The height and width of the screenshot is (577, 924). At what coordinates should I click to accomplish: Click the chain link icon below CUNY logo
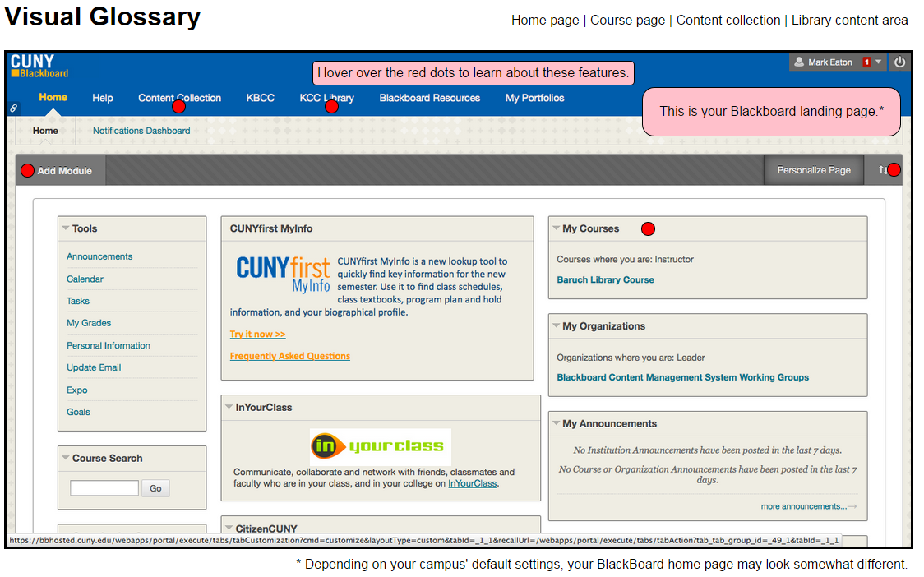13,108
